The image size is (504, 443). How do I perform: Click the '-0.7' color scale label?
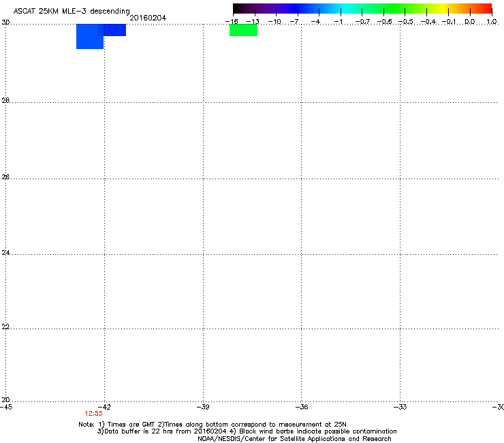[x=362, y=22]
